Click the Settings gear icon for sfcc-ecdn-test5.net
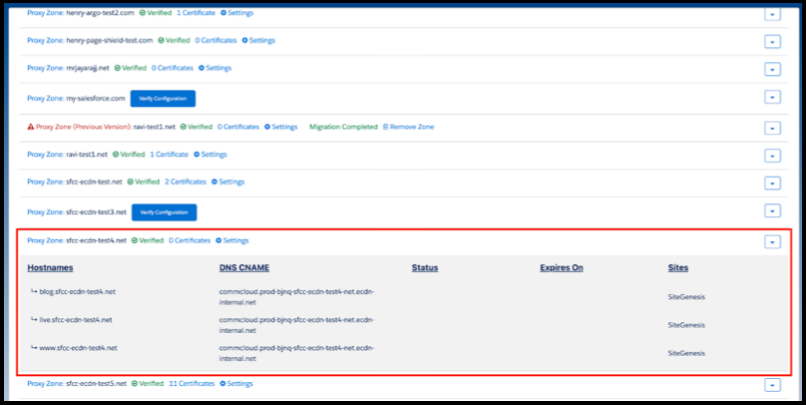The image size is (807, 405). (x=223, y=383)
